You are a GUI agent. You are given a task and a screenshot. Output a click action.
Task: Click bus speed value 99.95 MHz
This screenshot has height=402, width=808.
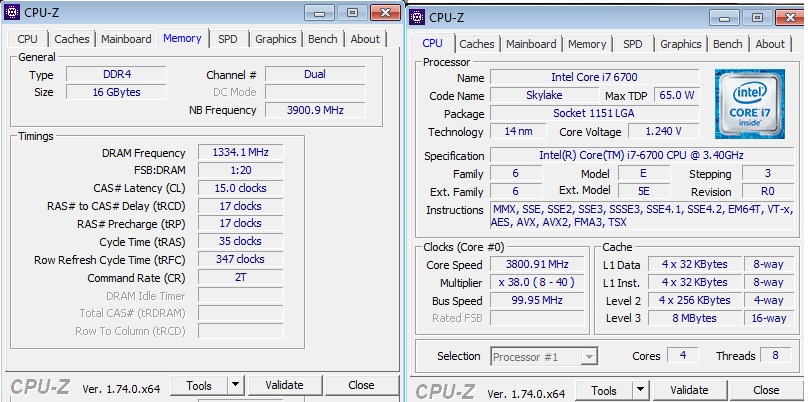coord(537,300)
